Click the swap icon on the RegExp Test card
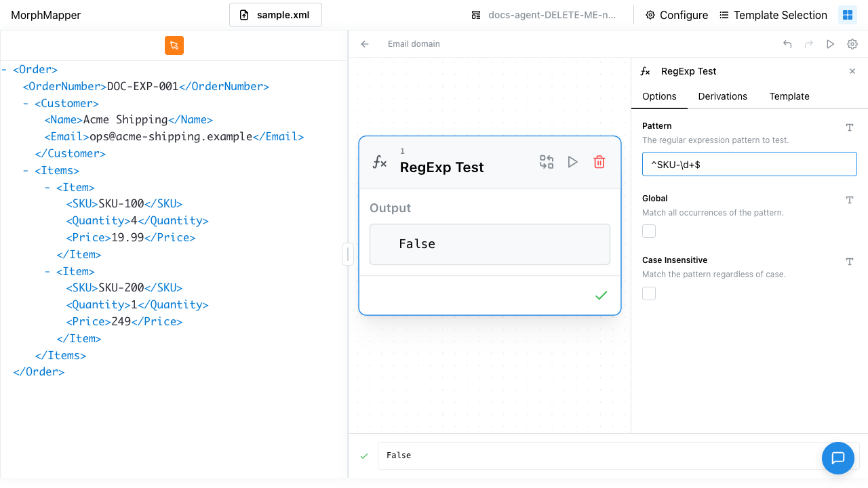Image resolution: width=868 pixels, height=488 pixels. pos(547,162)
